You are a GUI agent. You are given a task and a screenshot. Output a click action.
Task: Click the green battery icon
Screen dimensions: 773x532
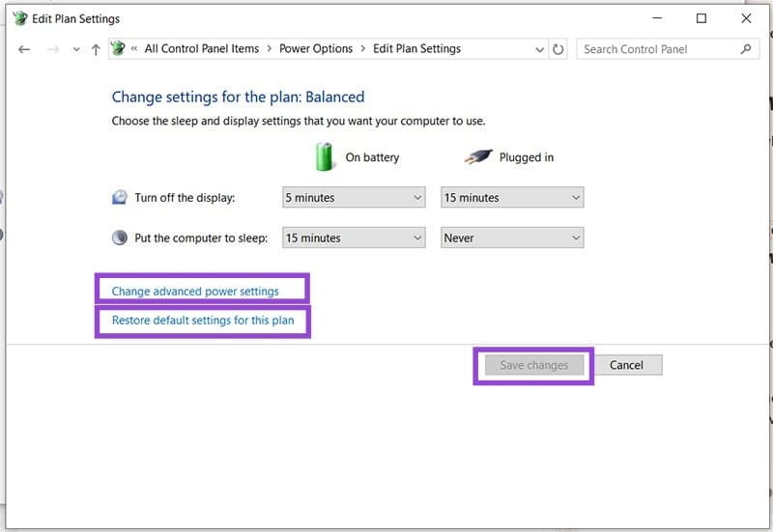pos(325,157)
